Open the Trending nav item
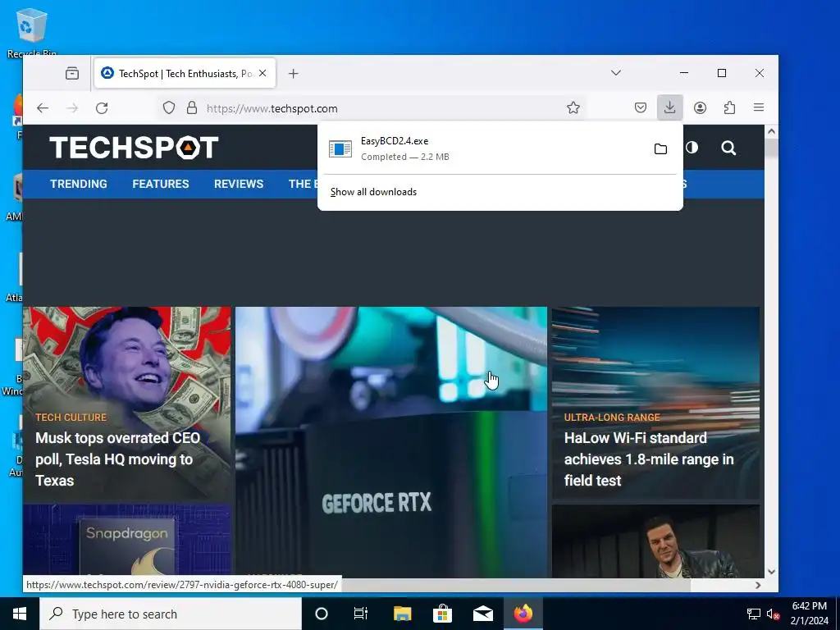840x630 pixels. coord(79,184)
